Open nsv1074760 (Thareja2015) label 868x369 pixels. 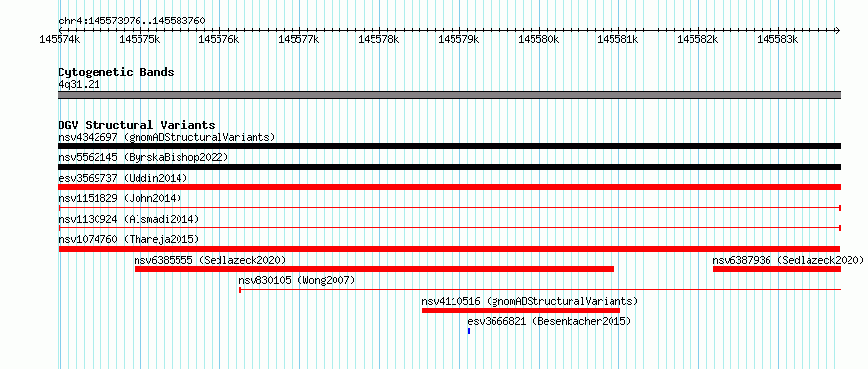click(129, 239)
